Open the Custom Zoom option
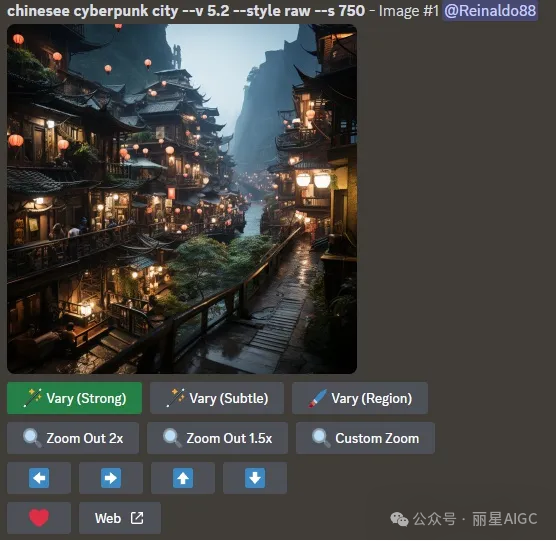Image resolution: width=556 pixels, height=541 pixels. click(365, 438)
